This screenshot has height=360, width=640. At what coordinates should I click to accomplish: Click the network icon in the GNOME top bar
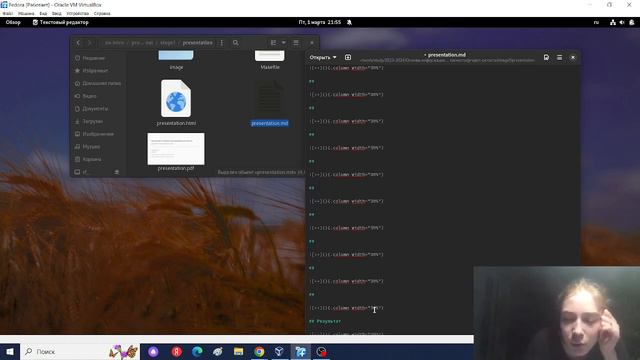point(613,22)
